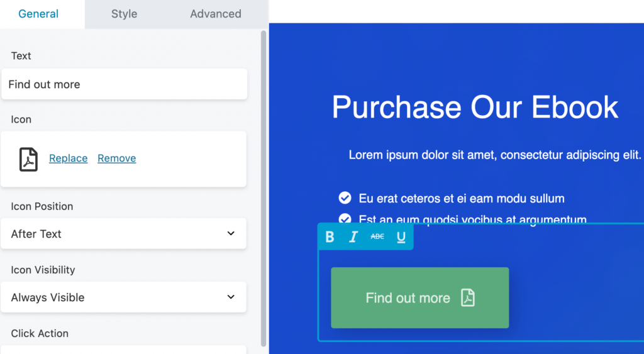Screen dimensions: 644x354
Task: Apply underline formatting from the toolbar
Action: coord(401,237)
